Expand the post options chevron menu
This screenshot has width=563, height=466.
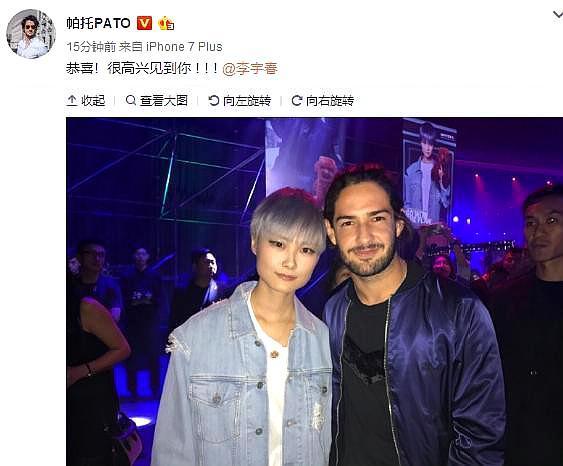tap(558, 15)
